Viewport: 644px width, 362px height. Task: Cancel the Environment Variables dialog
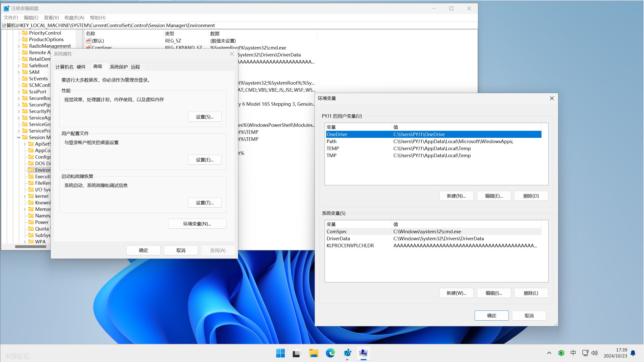click(529, 316)
